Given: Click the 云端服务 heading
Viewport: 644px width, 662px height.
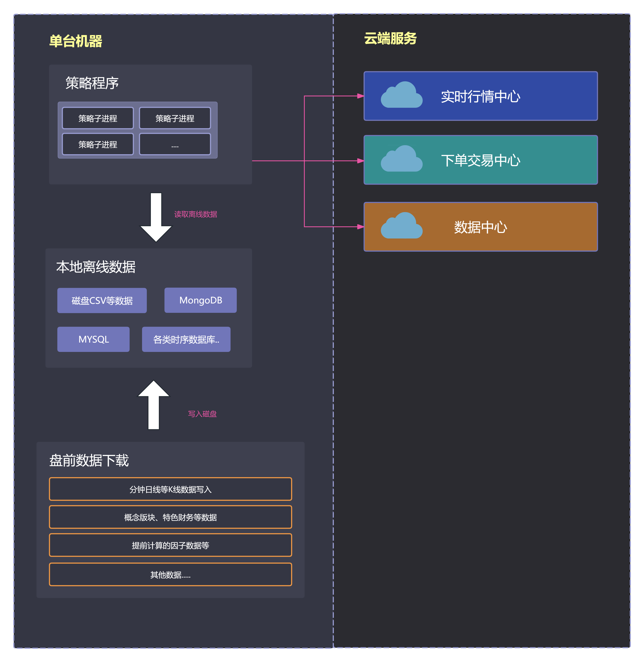Looking at the screenshot, I should [x=390, y=39].
